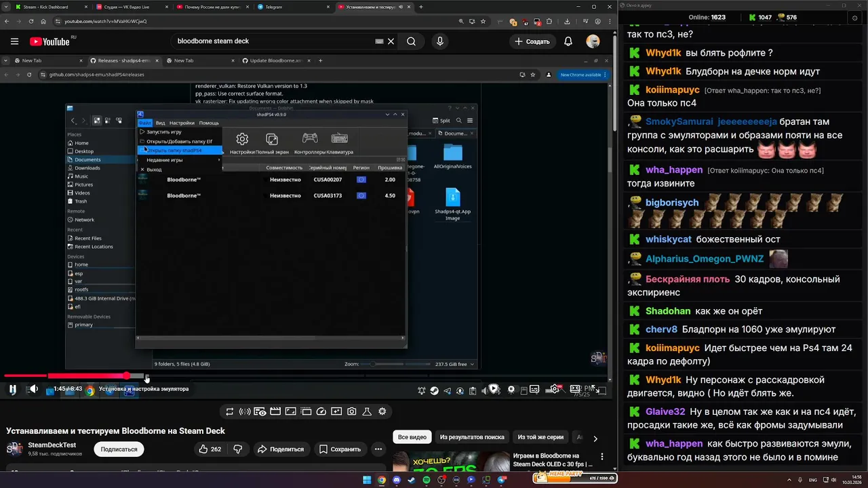Click the Создать button
The height and width of the screenshot is (488, 868).
pos(532,41)
